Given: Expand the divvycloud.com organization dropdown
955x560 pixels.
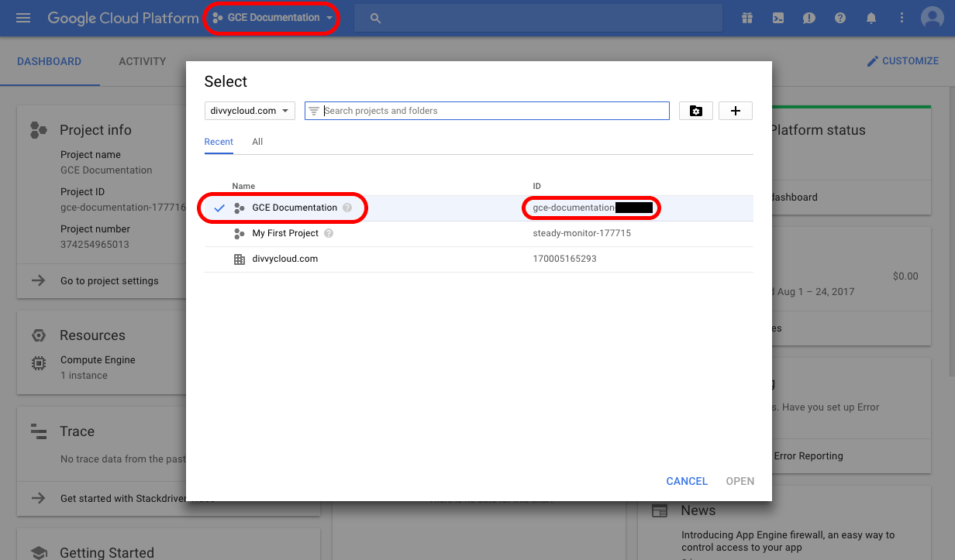Looking at the screenshot, I should (250, 111).
